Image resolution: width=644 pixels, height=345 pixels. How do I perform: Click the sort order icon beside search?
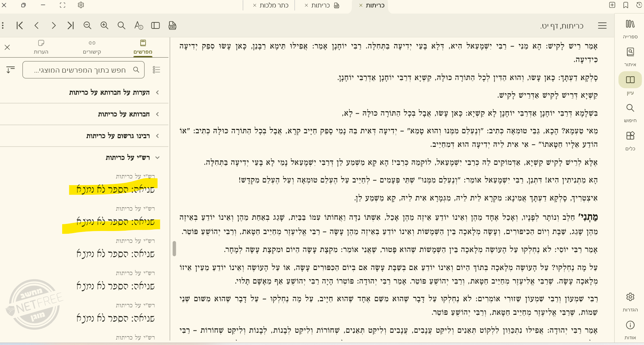[11, 70]
